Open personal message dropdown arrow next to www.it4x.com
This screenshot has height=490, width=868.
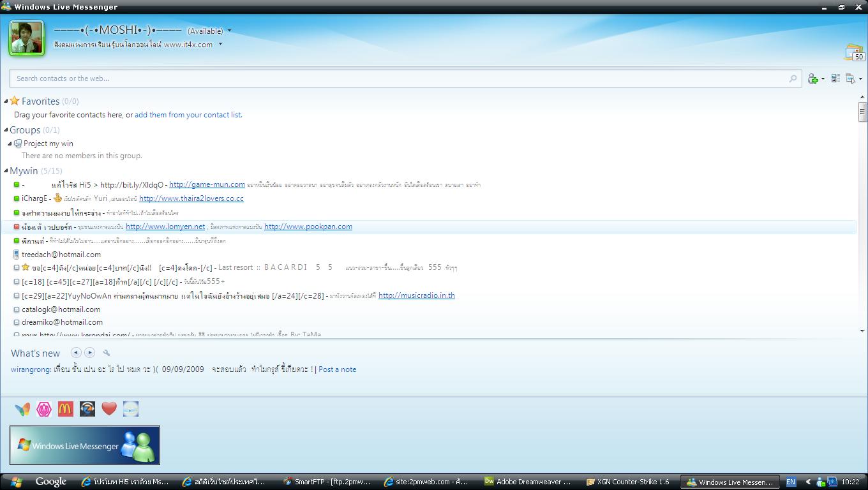click(x=220, y=45)
